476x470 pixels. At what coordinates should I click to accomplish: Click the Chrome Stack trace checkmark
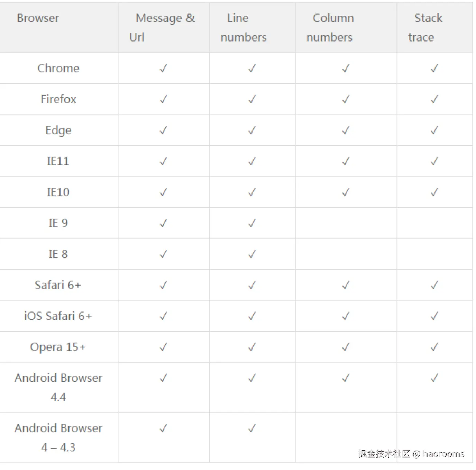(x=434, y=68)
